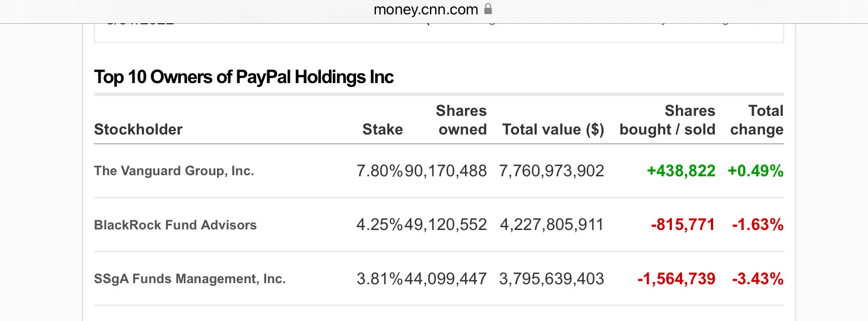Click the Stockholder column header
868x321 pixels.
pyautogui.click(x=138, y=129)
